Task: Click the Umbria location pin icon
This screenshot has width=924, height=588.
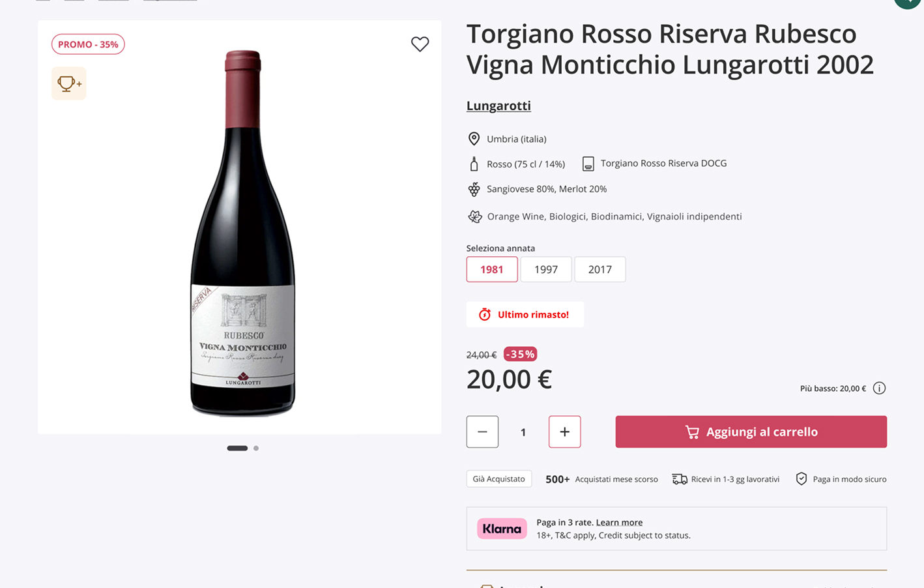Action: [x=474, y=139]
